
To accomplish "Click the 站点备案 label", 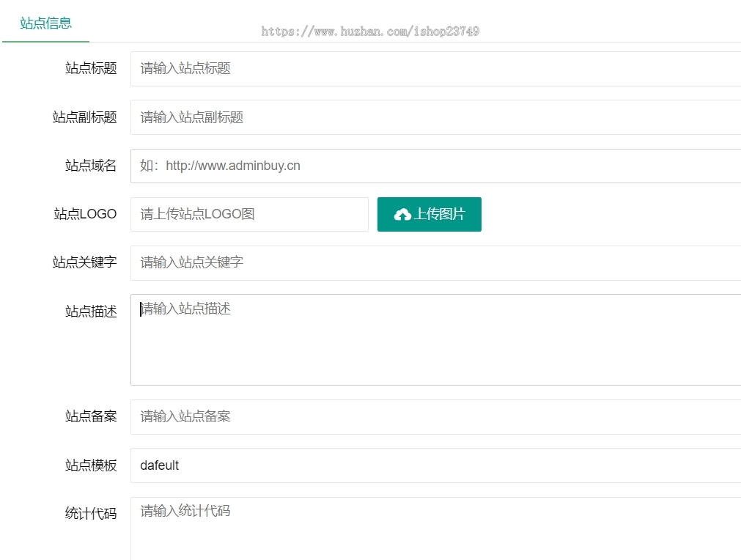I will [91, 416].
